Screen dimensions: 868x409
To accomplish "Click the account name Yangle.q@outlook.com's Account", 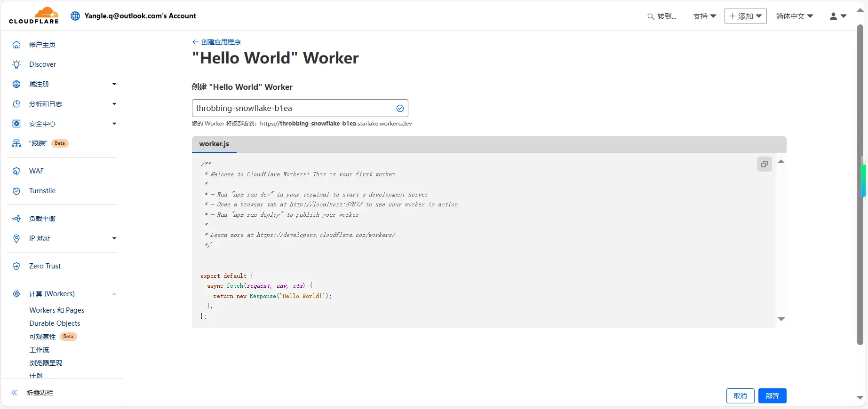I will click(140, 16).
